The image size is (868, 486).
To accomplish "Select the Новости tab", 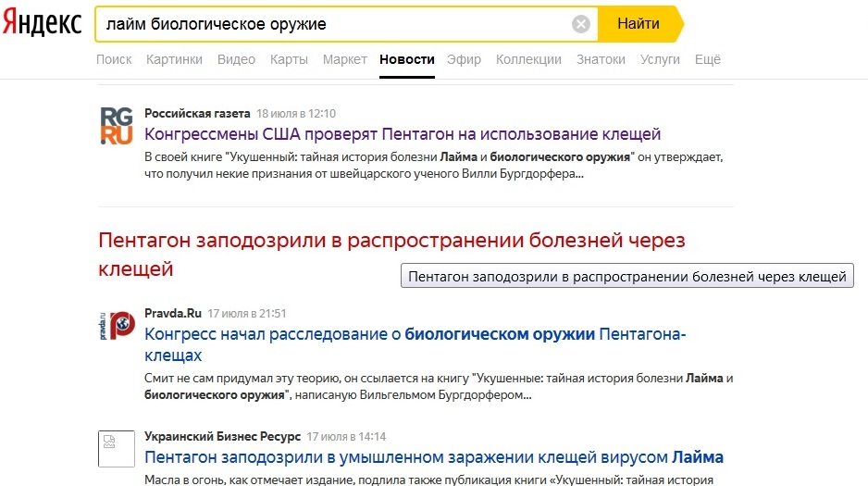I will (x=406, y=59).
